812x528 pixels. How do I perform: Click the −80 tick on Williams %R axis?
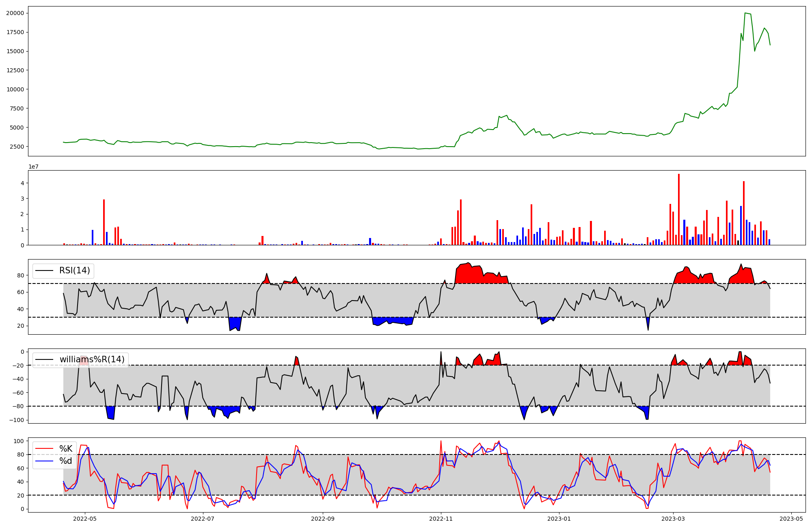[18, 406]
